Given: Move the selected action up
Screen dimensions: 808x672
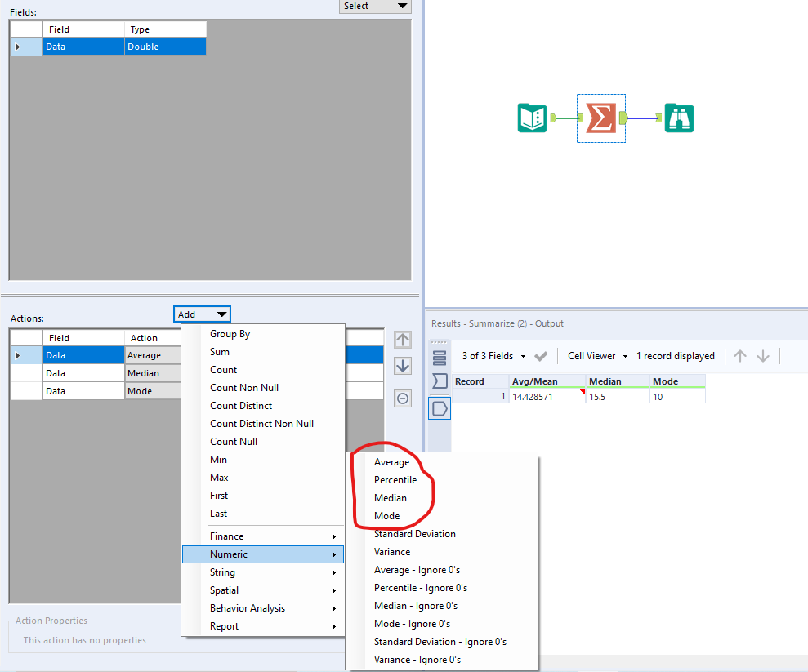Looking at the screenshot, I should [402, 339].
